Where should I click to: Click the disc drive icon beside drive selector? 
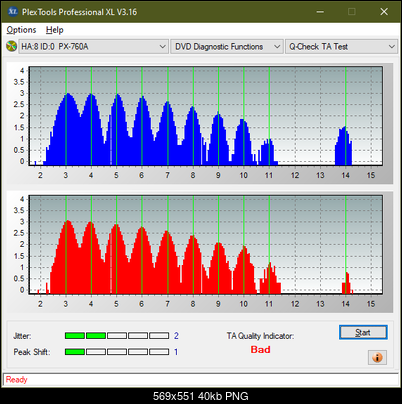click(11, 46)
